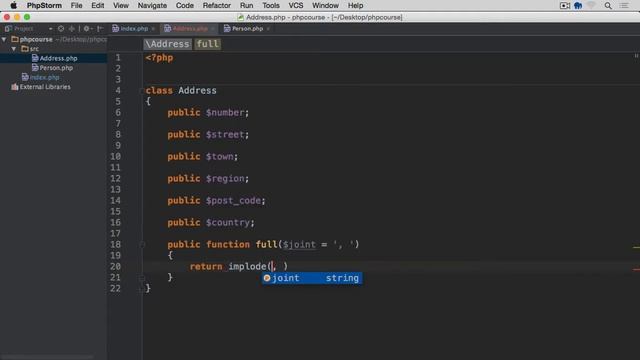This screenshot has width=640, height=360.
Task: Open the Notification Center icon
Action: 624,6
